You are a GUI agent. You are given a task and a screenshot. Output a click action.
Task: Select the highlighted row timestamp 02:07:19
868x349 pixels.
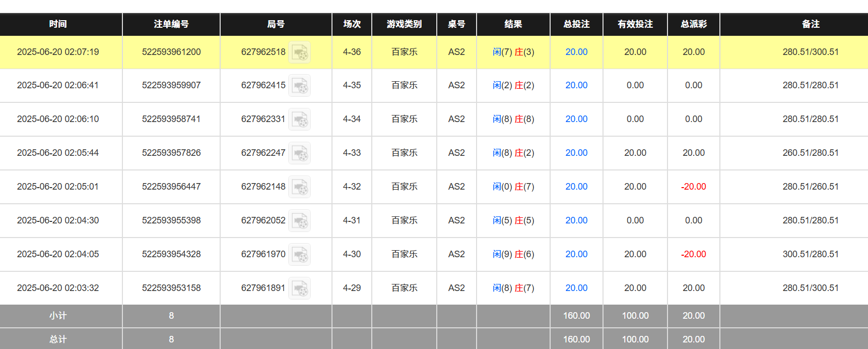point(58,52)
